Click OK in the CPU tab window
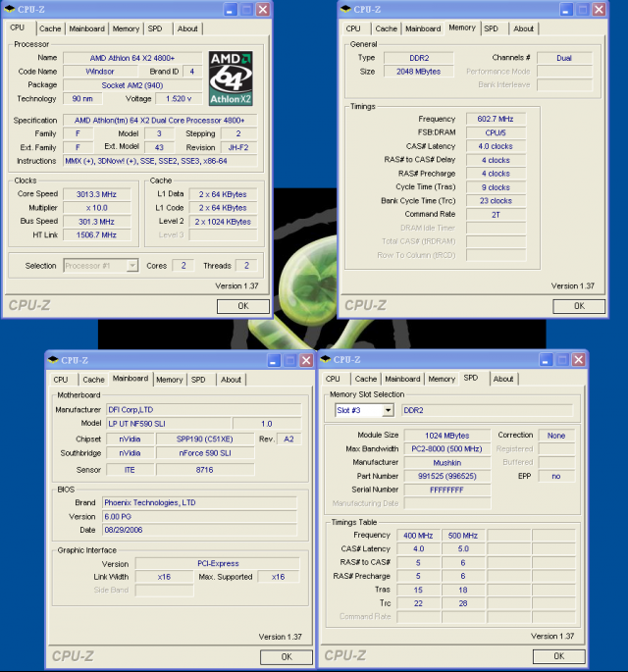628x672 pixels. point(243,306)
